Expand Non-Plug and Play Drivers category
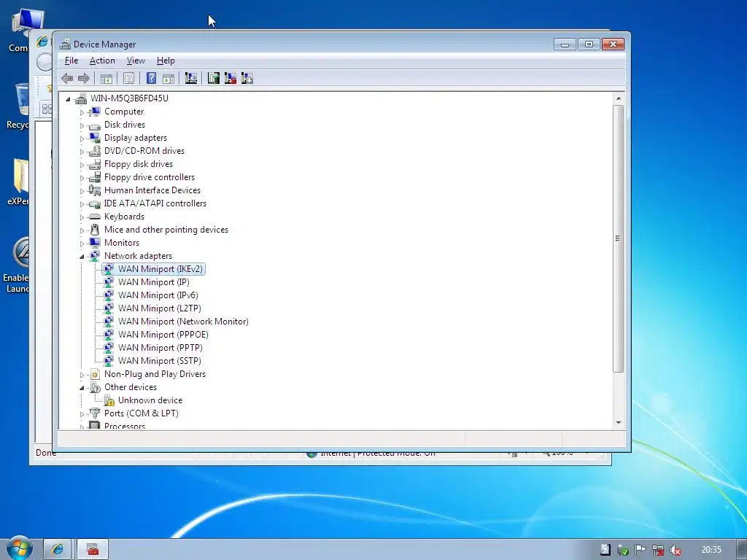Image resolution: width=747 pixels, height=560 pixels. 82,375
